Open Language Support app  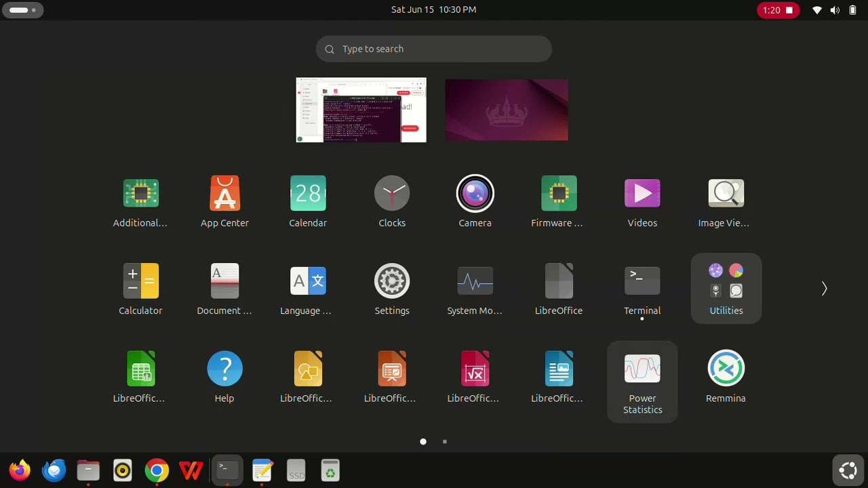pyautogui.click(x=308, y=289)
